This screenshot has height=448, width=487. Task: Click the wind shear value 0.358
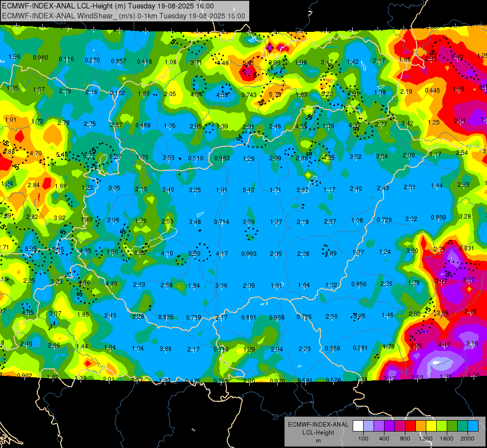[x=332, y=348]
